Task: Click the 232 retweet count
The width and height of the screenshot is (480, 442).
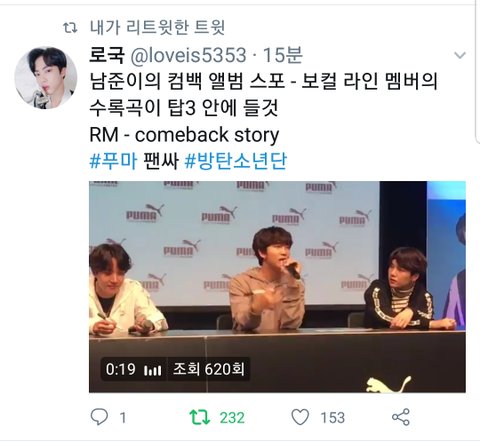Action: tap(232, 417)
